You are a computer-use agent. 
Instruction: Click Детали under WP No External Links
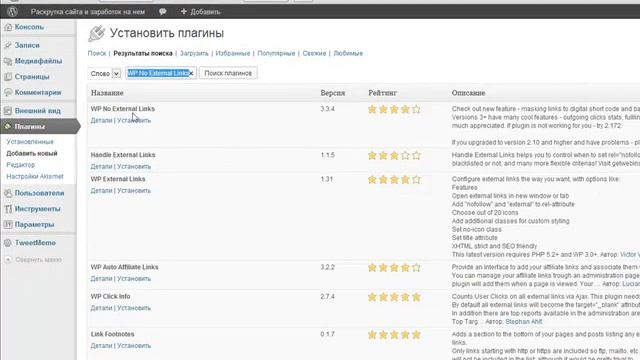101,120
